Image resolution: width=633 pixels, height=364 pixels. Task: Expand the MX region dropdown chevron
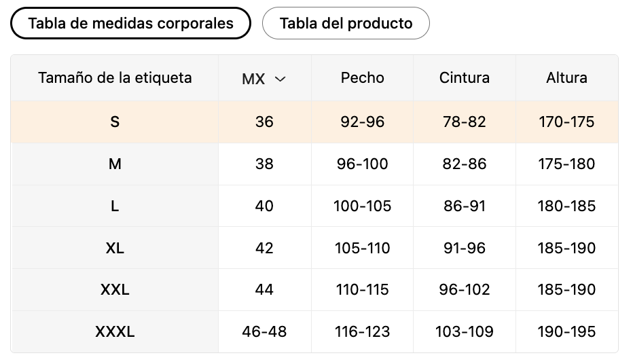[x=281, y=79]
